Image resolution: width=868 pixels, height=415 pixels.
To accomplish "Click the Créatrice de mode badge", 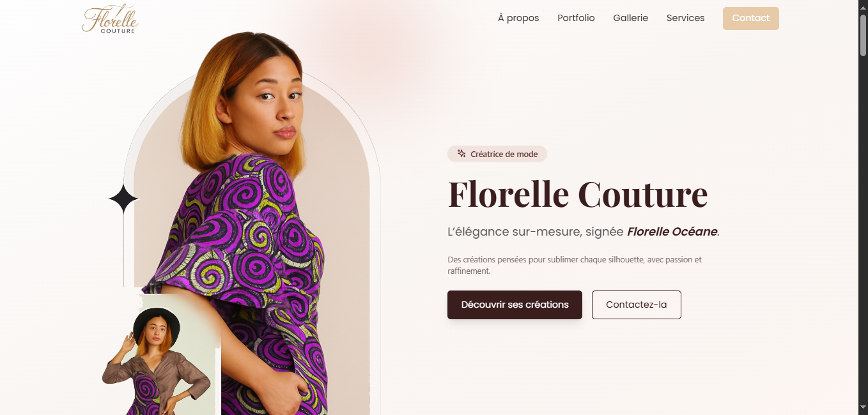I will tap(497, 154).
